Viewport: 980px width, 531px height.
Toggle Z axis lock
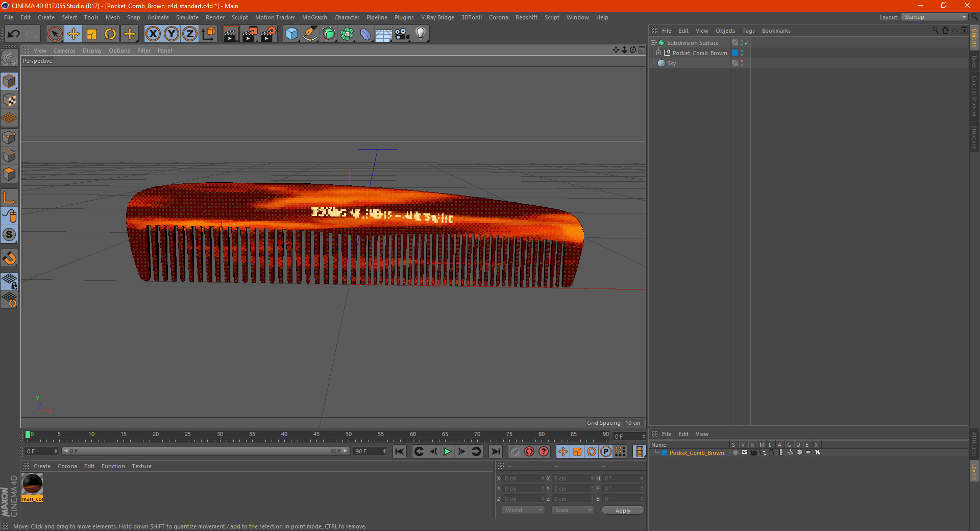(189, 34)
